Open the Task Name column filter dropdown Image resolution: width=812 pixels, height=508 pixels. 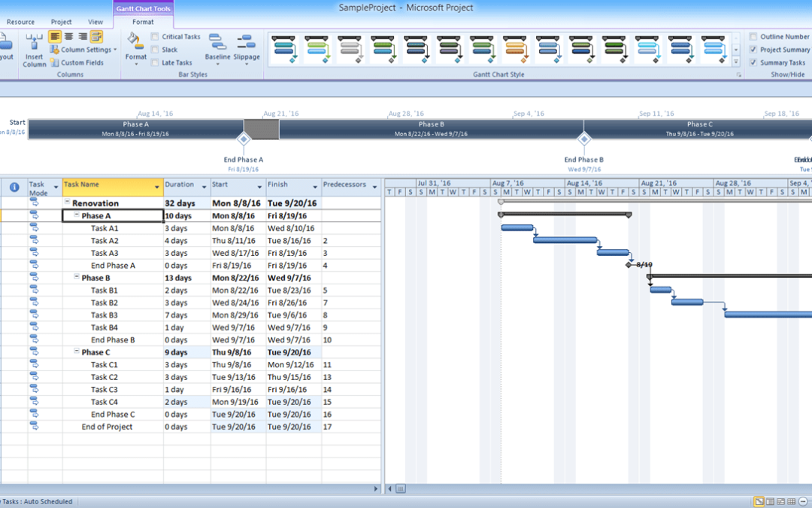pos(157,186)
